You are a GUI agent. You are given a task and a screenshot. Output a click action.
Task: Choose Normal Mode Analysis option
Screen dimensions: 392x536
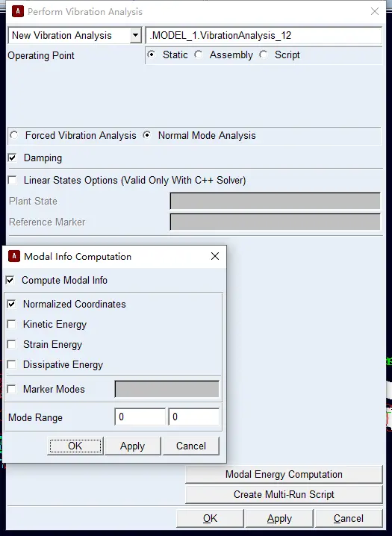tap(146, 135)
